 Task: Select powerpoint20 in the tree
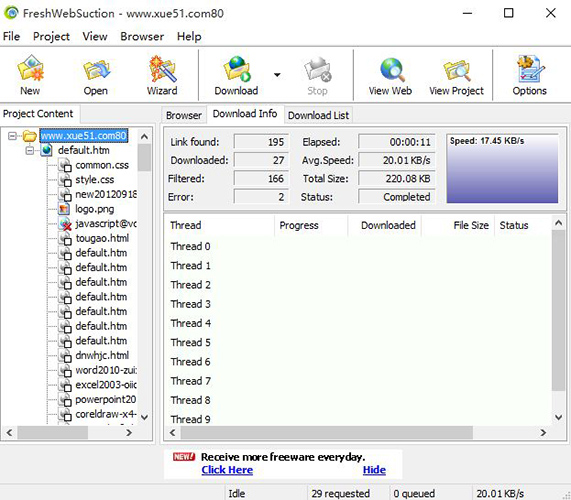click(106, 399)
